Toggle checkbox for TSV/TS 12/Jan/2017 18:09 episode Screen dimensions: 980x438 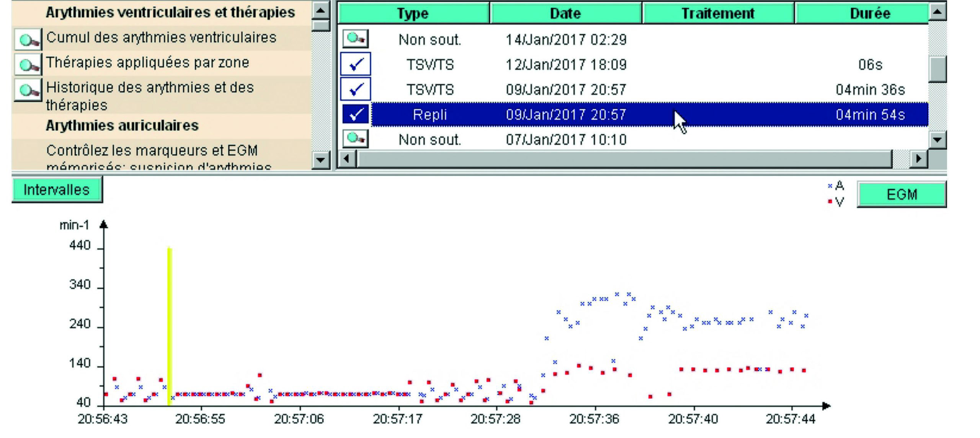tap(355, 64)
